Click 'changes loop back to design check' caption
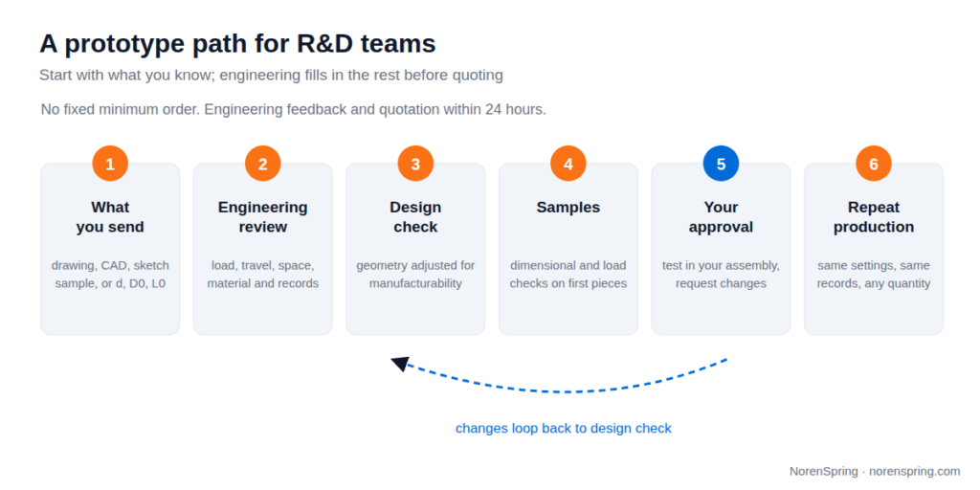The height and width of the screenshot is (490, 980). click(563, 429)
